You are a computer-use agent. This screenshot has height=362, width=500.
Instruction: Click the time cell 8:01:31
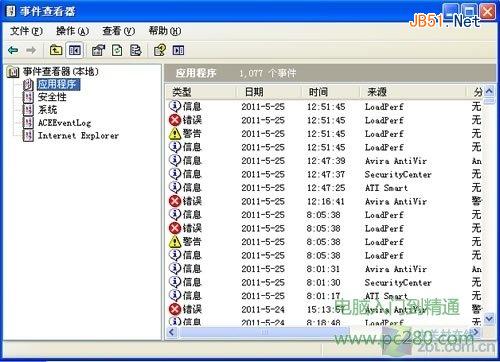pyautogui.click(x=323, y=269)
